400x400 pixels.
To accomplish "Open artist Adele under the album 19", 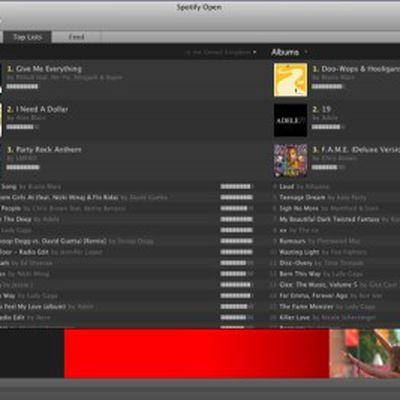I will [x=329, y=118].
